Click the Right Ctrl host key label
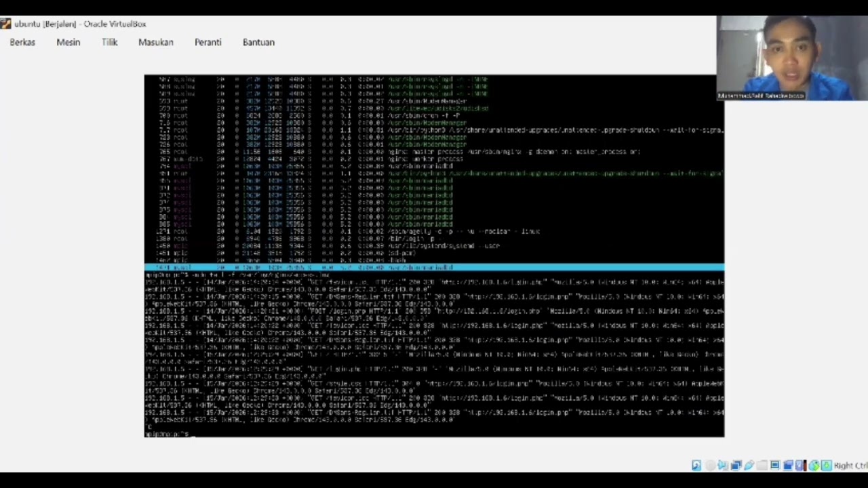Screen dimensions: 868x488 click(x=851, y=466)
